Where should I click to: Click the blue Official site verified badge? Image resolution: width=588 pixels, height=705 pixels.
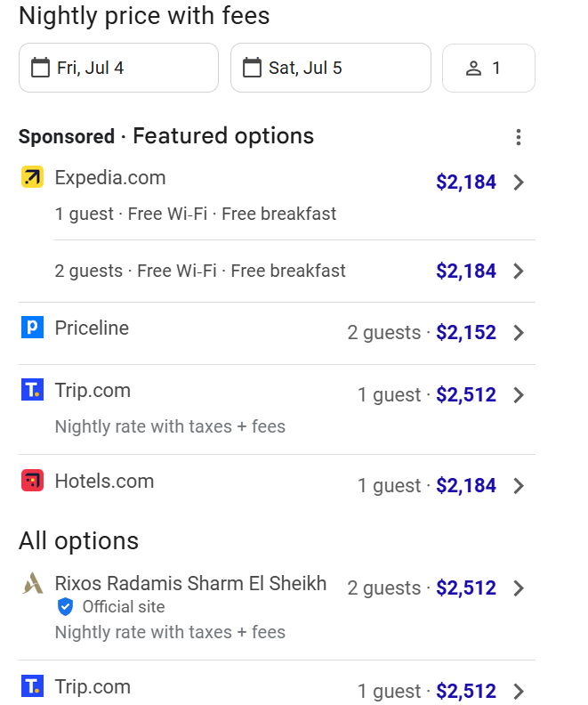65,607
